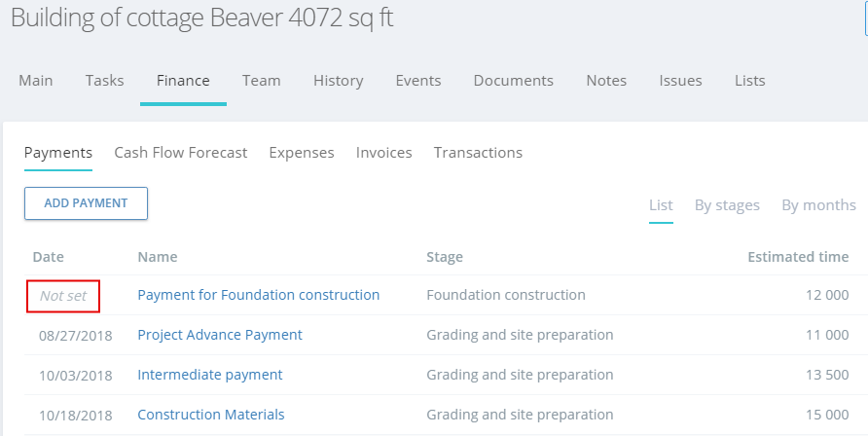Go to the History tab
The image size is (868, 436).
(339, 81)
